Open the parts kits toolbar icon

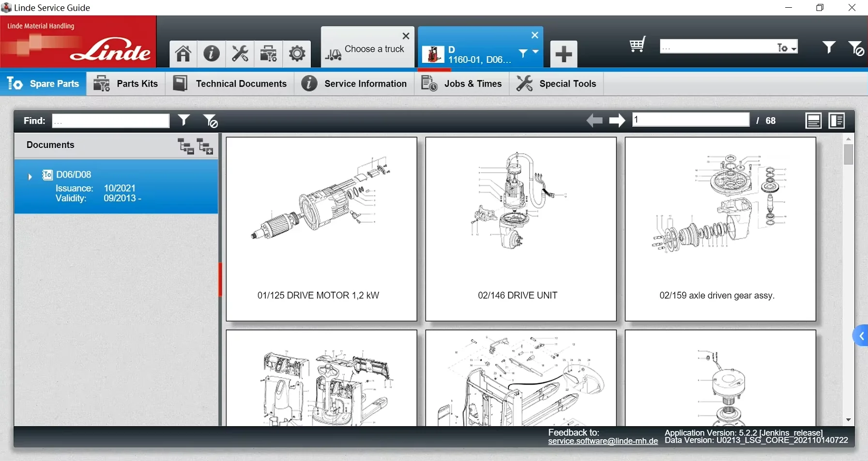[x=268, y=53]
